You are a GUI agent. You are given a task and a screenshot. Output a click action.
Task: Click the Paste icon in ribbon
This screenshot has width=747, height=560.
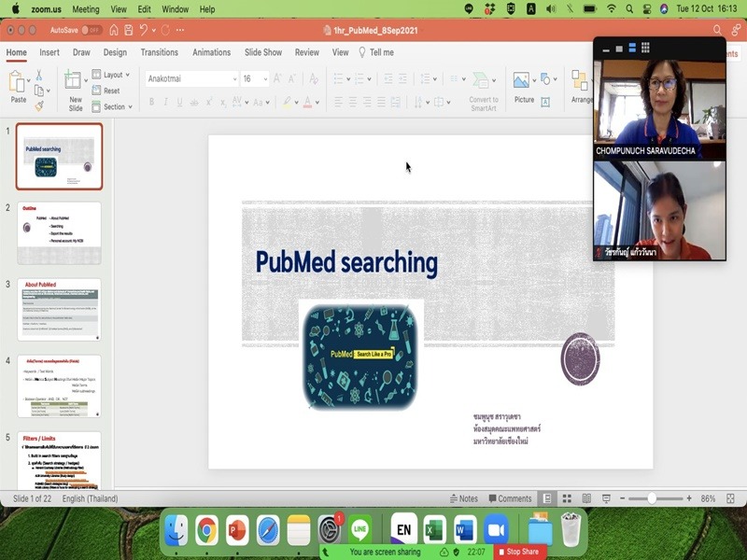pos(18,82)
